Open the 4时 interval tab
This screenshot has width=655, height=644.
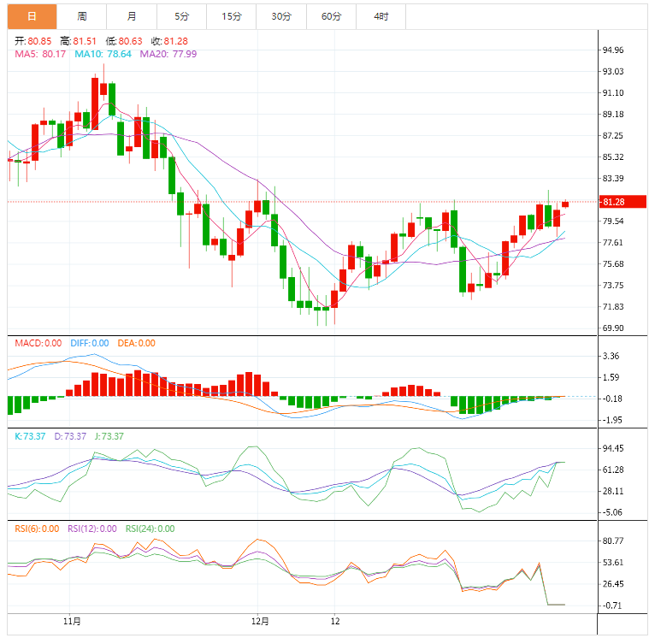click(381, 16)
